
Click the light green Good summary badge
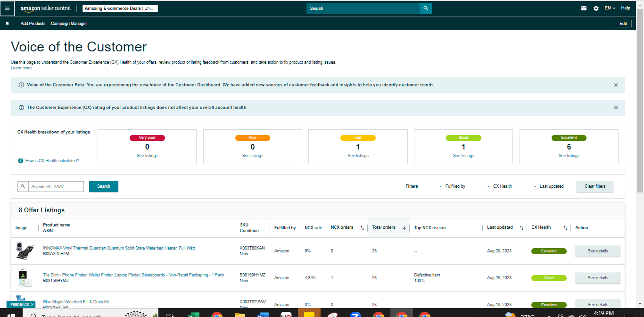[x=464, y=138]
